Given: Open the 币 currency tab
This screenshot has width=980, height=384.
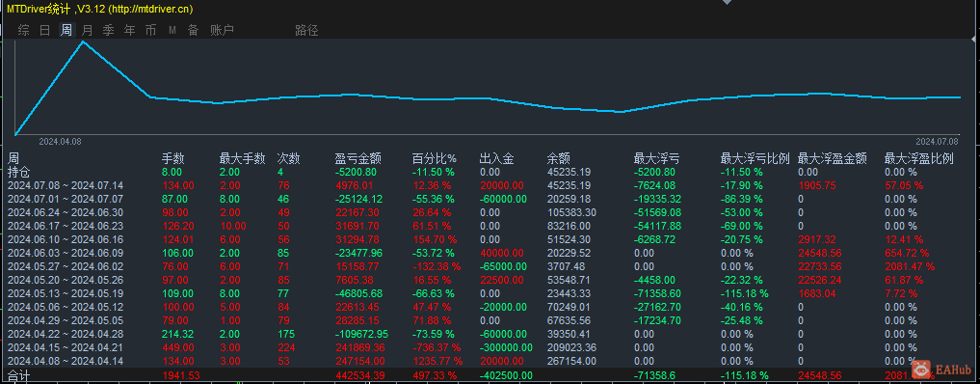Looking at the screenshot, I should 150,30.
